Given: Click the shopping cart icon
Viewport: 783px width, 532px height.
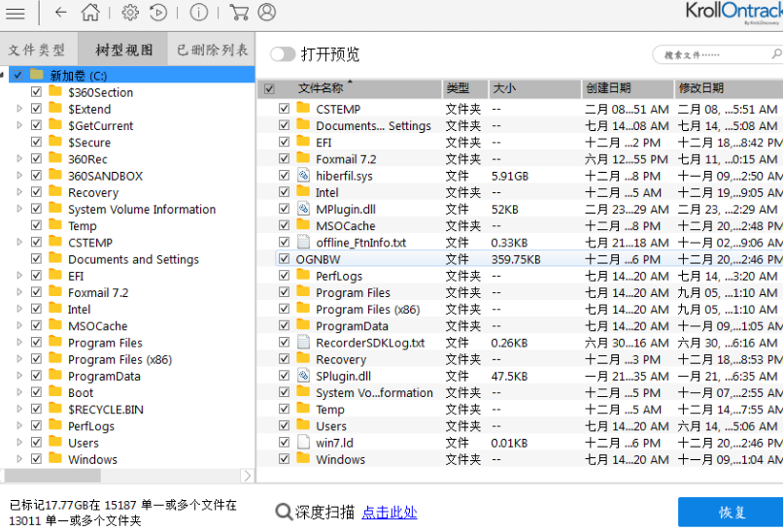Looking at the screenshot, I should tap(239, 13).
